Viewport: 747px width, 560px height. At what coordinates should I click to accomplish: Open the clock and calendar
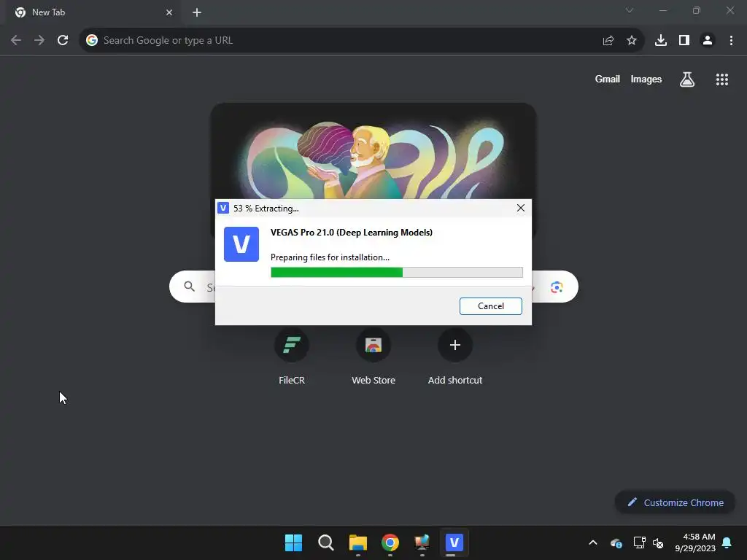coord(695,542)
